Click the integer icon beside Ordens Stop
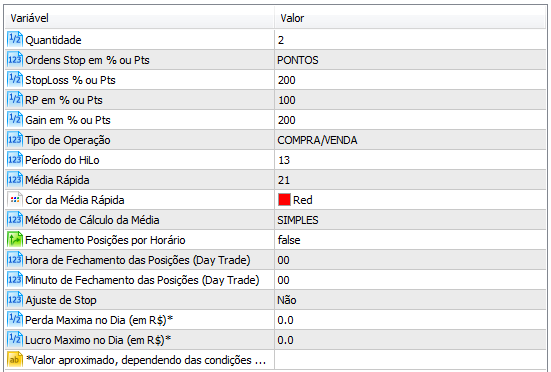 (x=15, y=60)
